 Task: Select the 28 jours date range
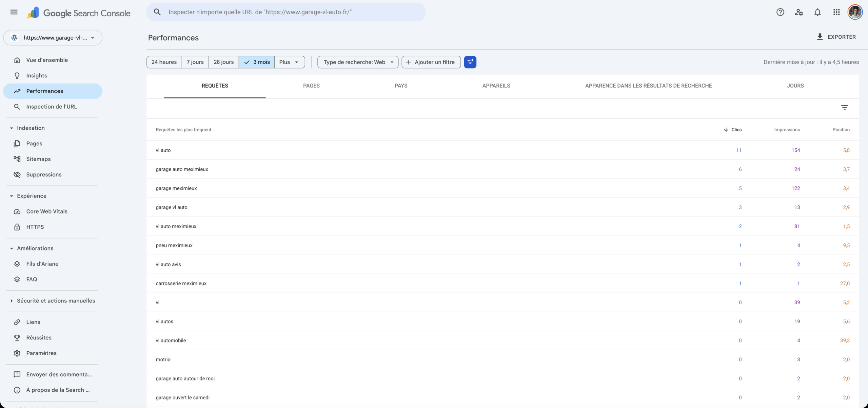[223, 62]
